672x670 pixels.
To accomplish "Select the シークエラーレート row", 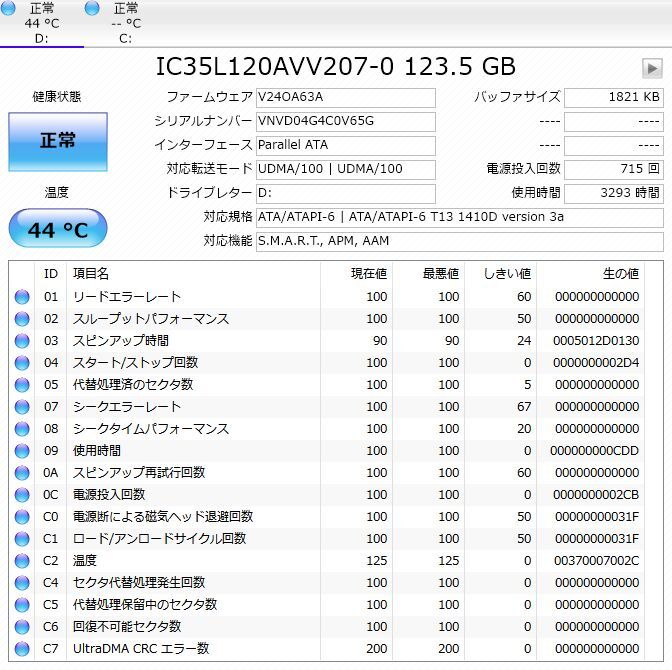I will 327,407.
